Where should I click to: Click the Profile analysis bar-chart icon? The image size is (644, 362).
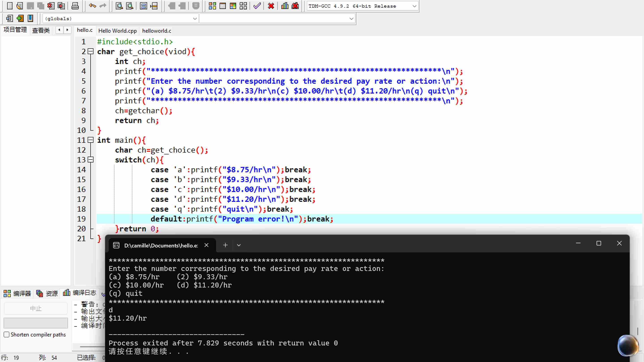click(285, 6)
